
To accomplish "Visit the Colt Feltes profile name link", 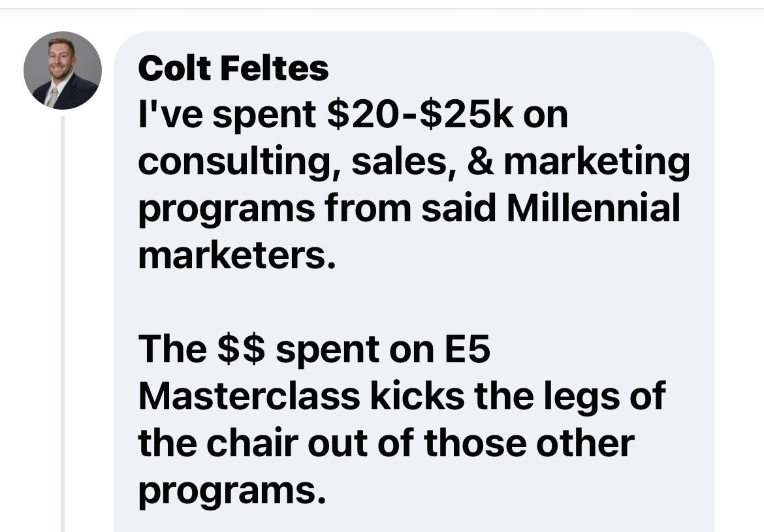I will 233,68.
